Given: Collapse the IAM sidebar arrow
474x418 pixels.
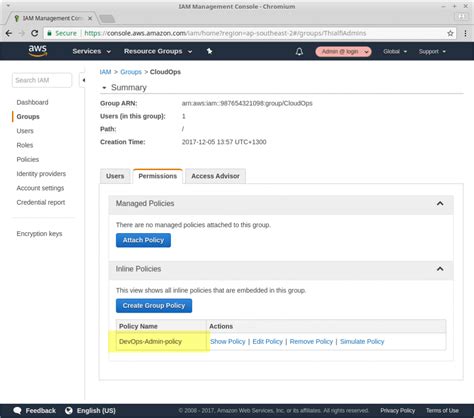Looking at the screenshot, I should (83, 80).
